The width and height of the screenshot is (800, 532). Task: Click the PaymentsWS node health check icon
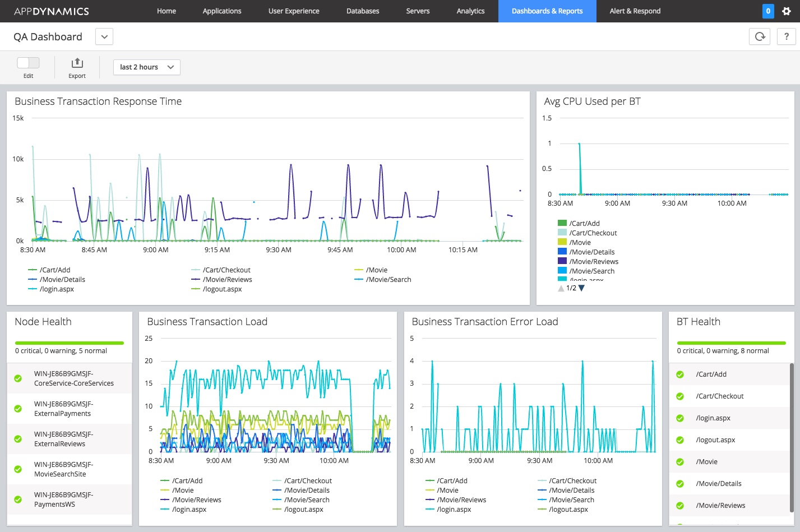(x=18, y=499)
